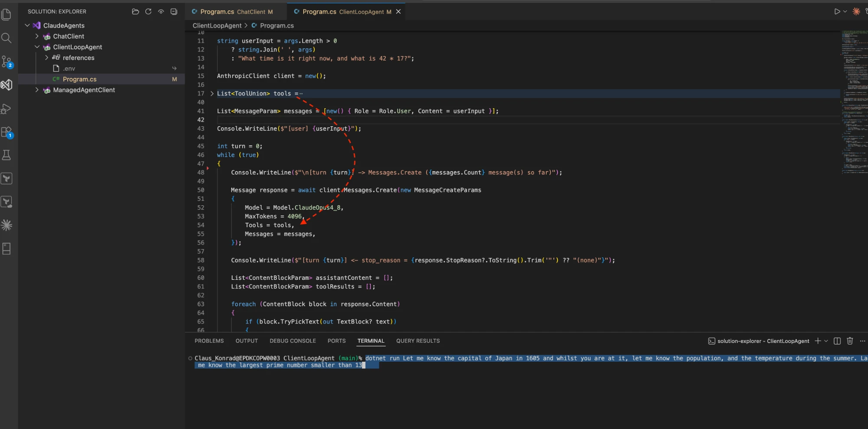Switch to Program.cs ChatClient tab
The width and height of the screenshot is (868, 429).
coord(236,12)
